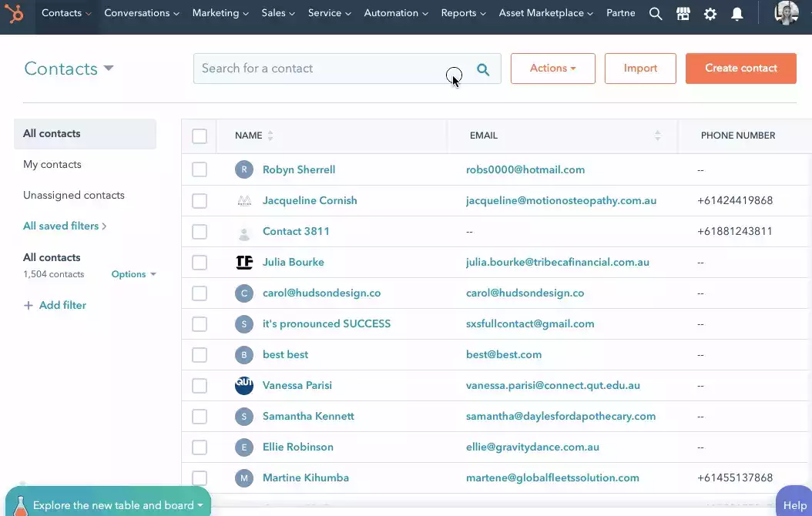This screenshot has height=516, width=812.
Task: Click Julia Bourke's company logo avatar
Action: coord(244,263)
